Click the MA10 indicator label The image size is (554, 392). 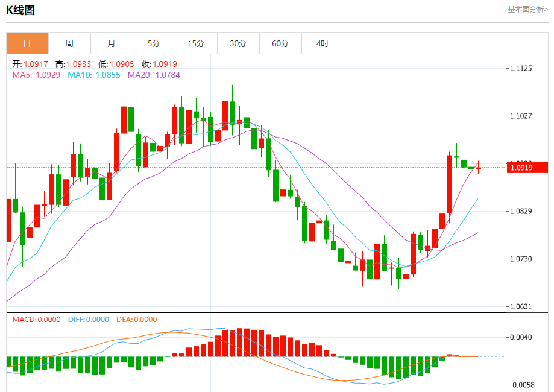pos(94,75)
